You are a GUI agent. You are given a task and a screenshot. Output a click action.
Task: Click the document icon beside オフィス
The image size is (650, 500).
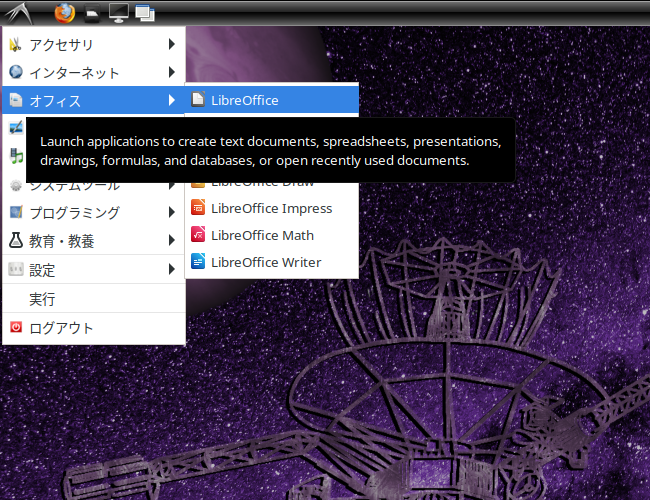16,100
